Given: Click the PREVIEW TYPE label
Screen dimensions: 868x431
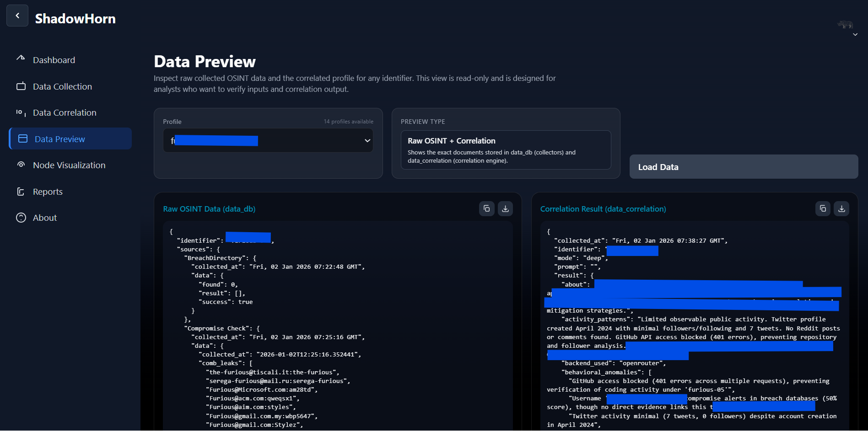Looking at the screenshot, I should tap(423, 122).
